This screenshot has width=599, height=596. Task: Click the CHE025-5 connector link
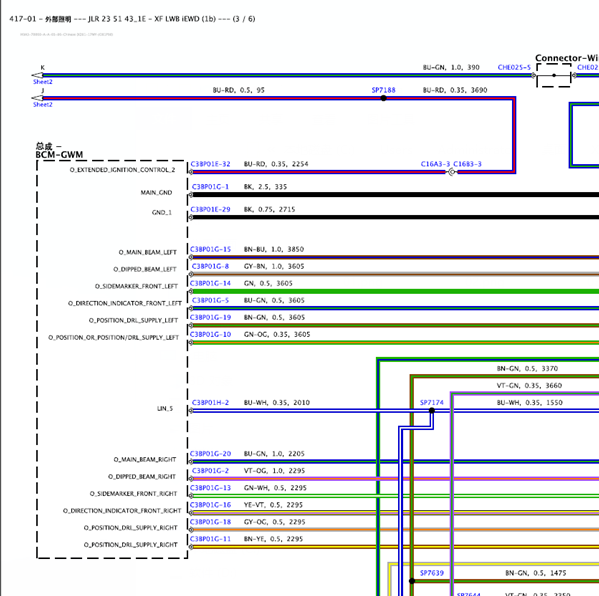[514, 67]
